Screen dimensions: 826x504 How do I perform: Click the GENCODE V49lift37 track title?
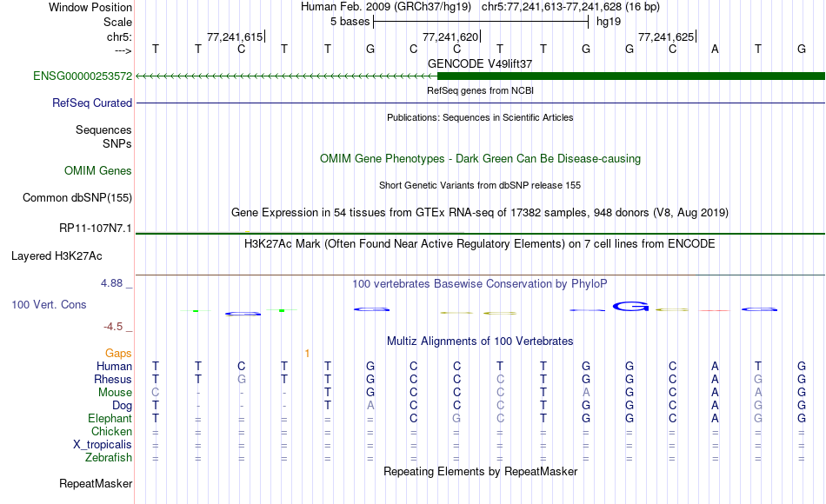pyautogui.click(x=480, y=63)
